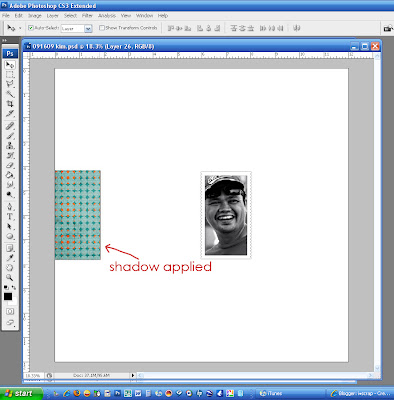Viewport: 394px width, 400px height.
Task: Open the Edit menu
Action: pos(18,16)
